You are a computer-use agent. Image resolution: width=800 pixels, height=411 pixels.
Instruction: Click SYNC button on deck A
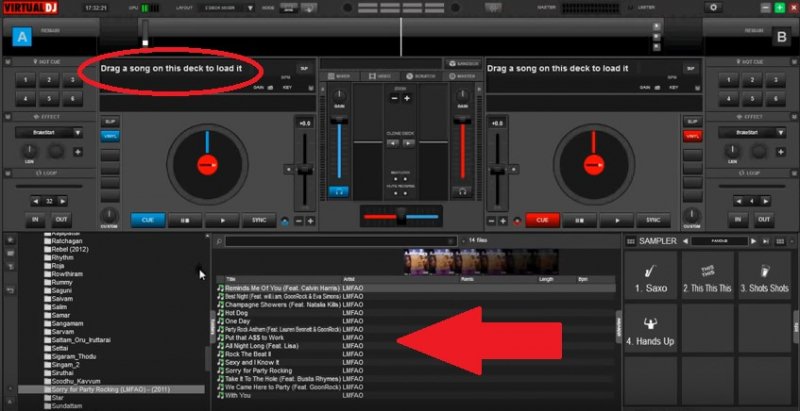pos(259,220)
